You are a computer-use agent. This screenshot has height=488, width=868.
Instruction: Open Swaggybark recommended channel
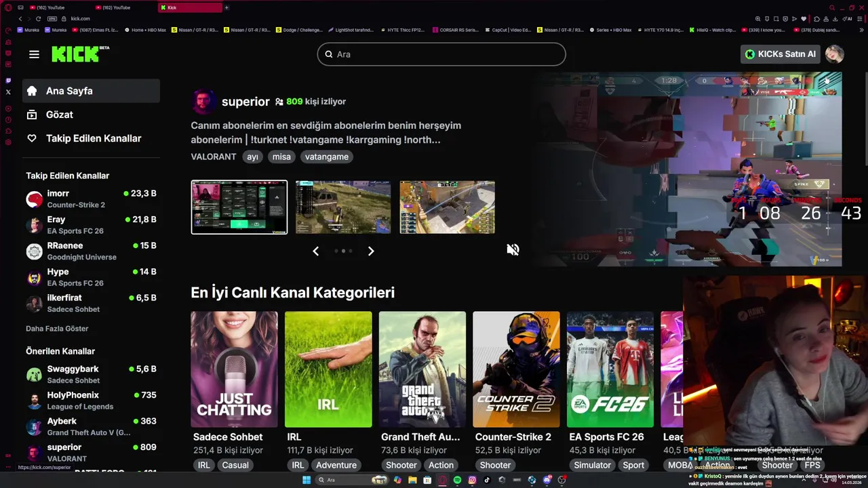click(x=91, y=374)
